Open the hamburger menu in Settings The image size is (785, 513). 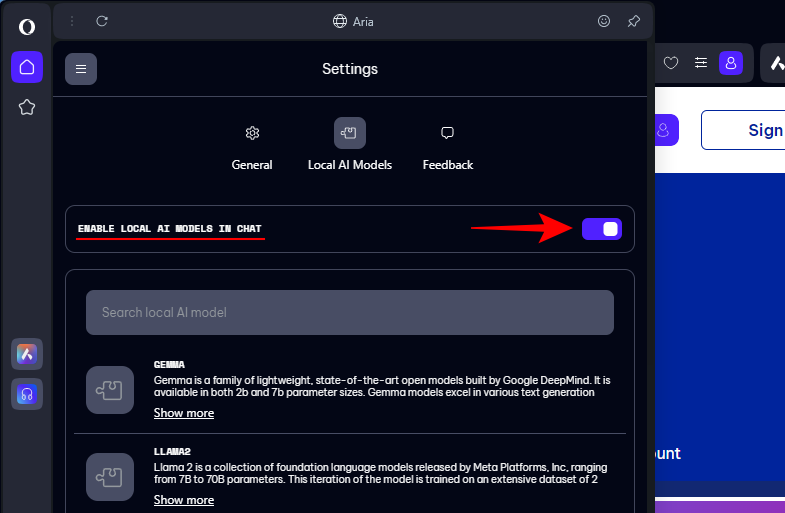[x=81, y=69]
